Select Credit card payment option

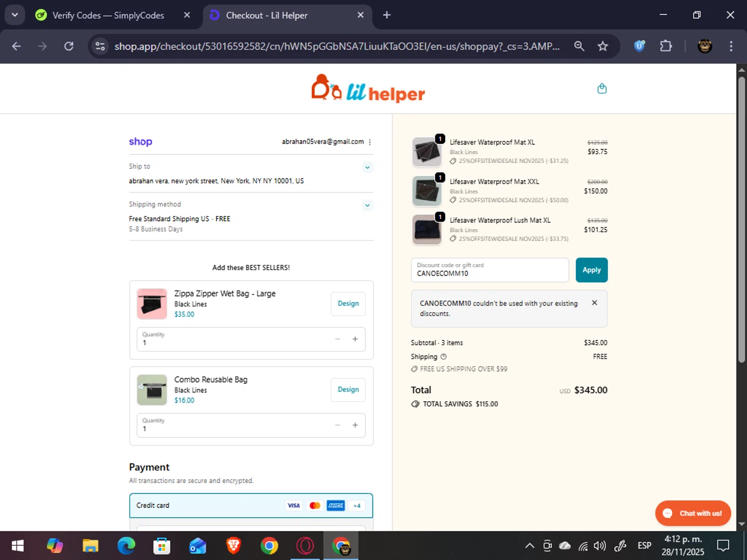point(251,505)
